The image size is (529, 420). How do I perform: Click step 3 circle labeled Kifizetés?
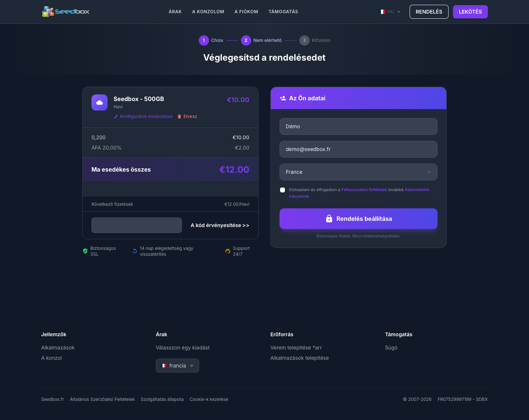click(x=305, y=40)
